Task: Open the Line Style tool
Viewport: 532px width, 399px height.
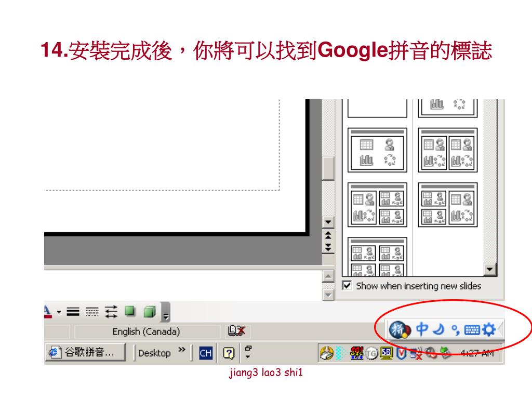Action: pos(73,312)
